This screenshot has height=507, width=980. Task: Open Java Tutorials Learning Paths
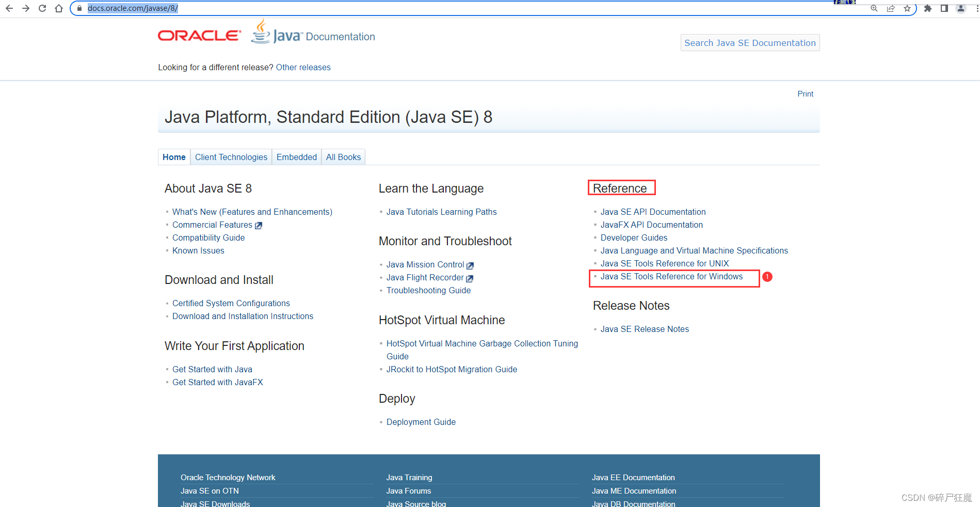[442, 212]
